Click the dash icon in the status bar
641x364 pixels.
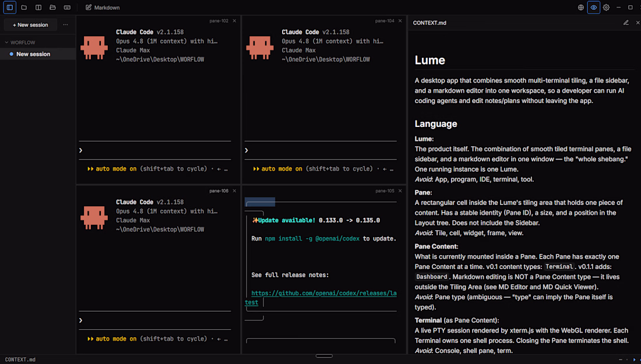coord(620,360)
